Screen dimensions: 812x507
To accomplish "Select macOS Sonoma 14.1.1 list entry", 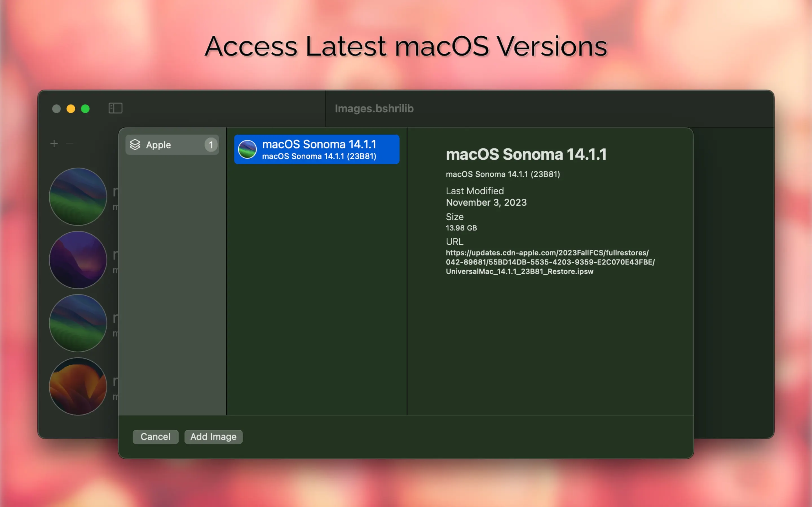I will [x=319, y=149].
